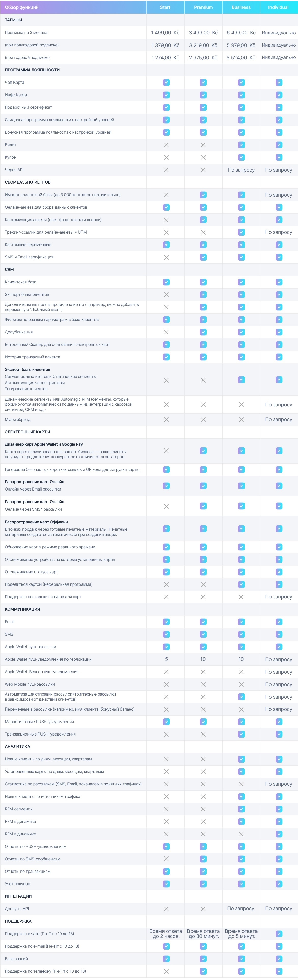Click 'По запросу' for Через API under Business
Image resolution: width=298 pixels, height=980 pixels.
(x=241, y=170)
